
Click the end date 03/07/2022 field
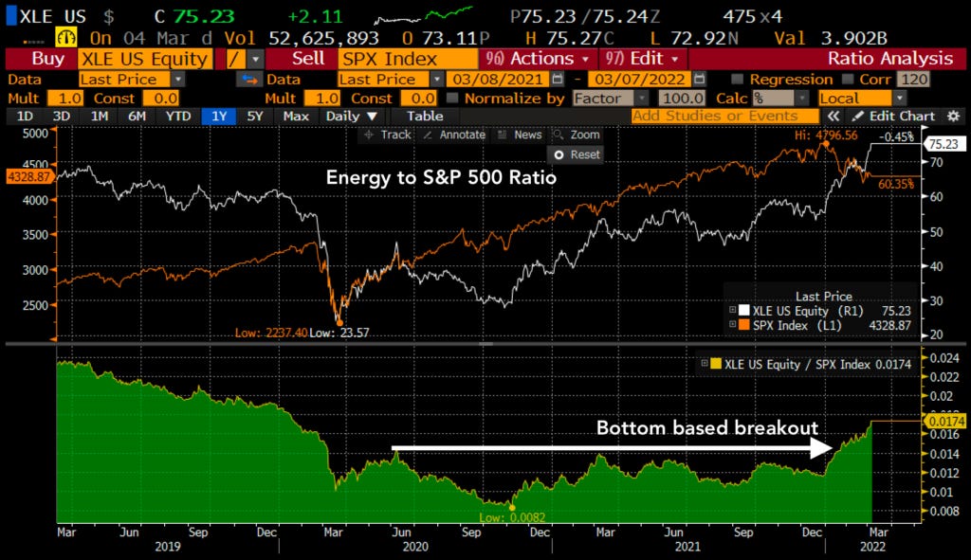[x=640, y=80]
